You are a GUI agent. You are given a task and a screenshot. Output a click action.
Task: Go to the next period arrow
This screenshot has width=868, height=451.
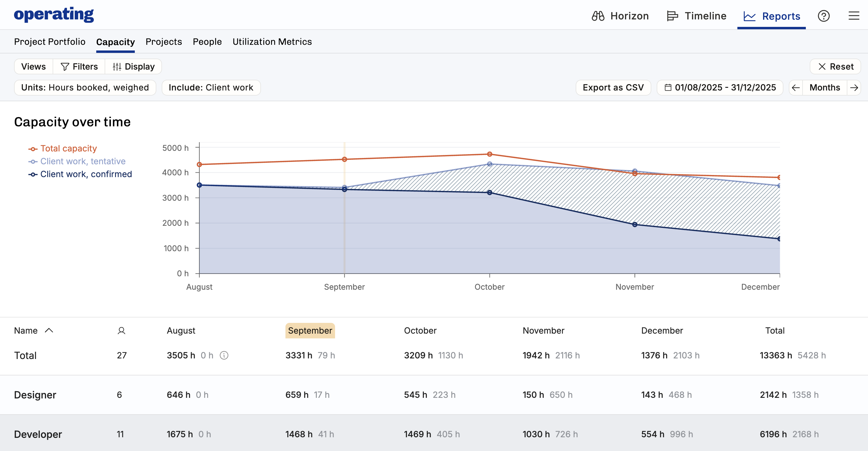point(854,88)
